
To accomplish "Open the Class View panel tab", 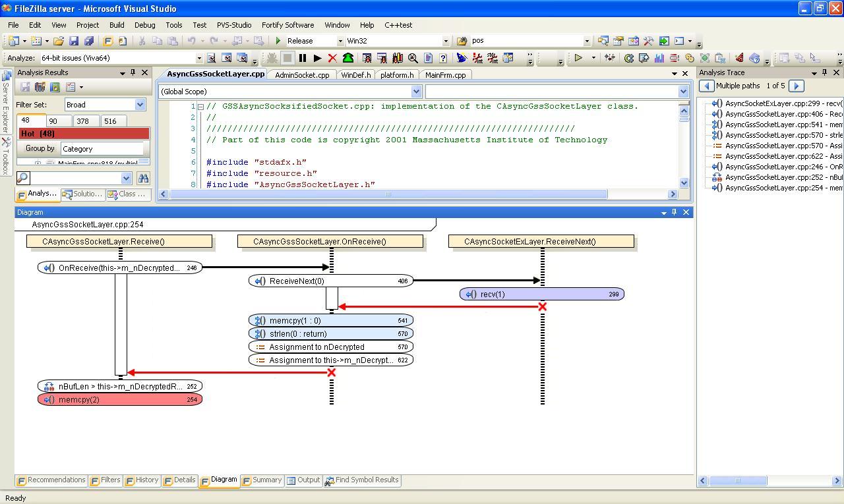I will click(x=128, y=194).
